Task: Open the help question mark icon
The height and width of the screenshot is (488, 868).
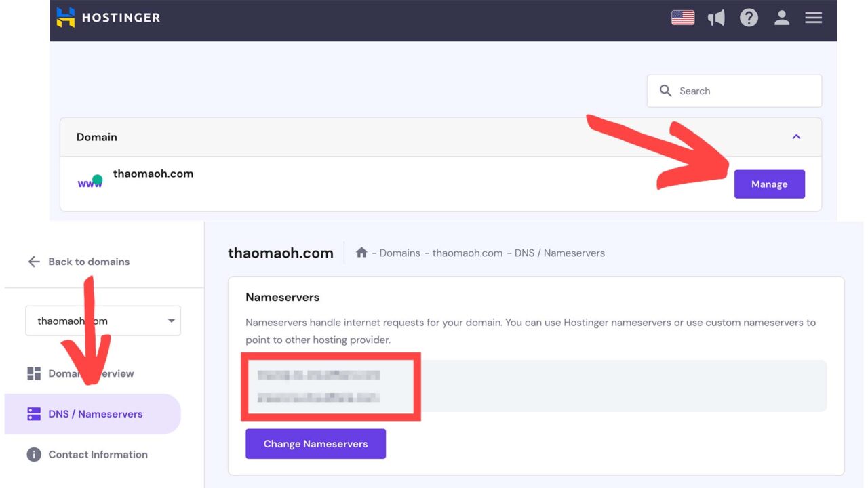Action: click(x=749, y=18)
